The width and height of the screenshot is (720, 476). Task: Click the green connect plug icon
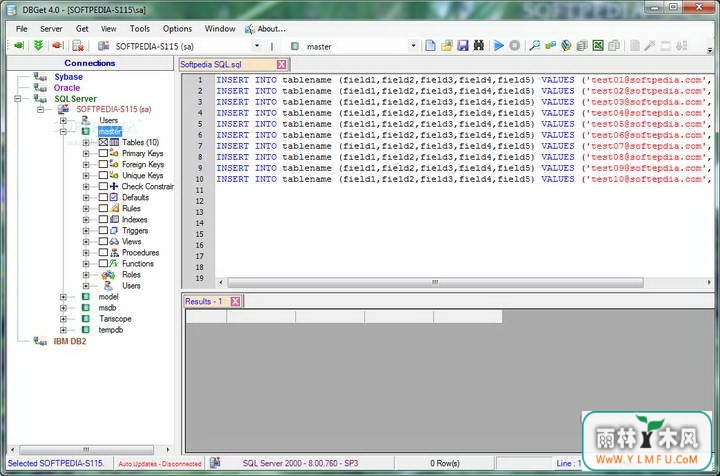coord(19,46)
